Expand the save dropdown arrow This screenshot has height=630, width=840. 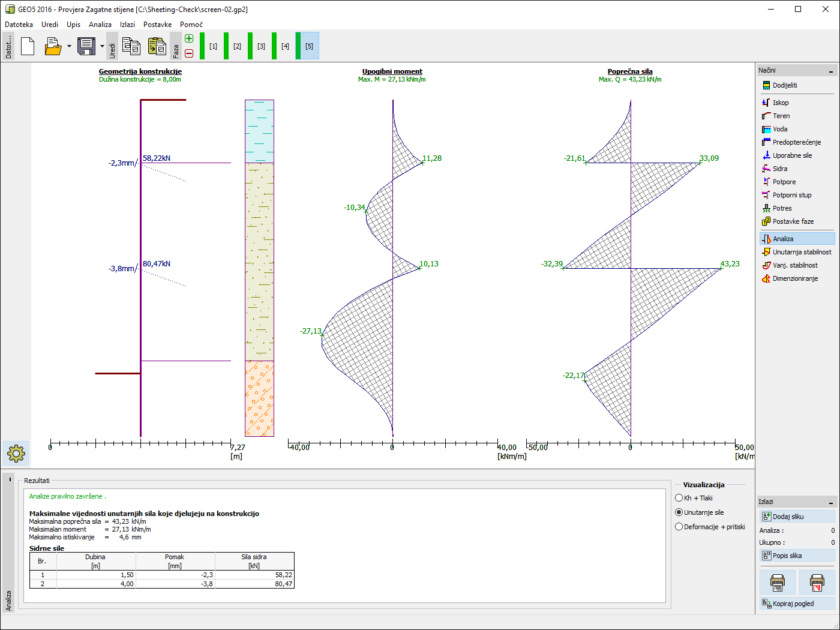point(102,46)
